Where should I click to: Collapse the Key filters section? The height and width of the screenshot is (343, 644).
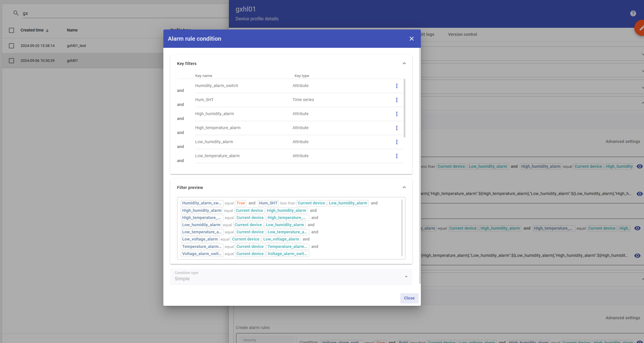(x=404, y=64)
